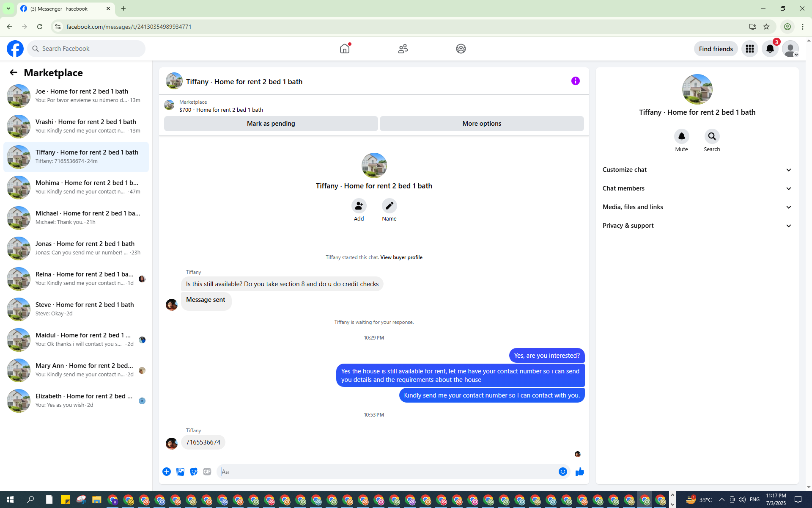Click the Aa message input field
The image size is (812, 508).
pyautogui.click(x=387, y=472)
